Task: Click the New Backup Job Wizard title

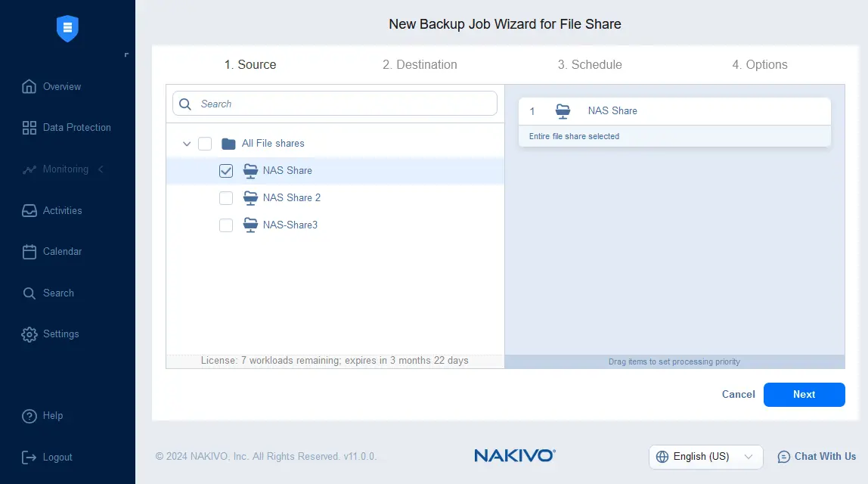Action: pos(505,24)
